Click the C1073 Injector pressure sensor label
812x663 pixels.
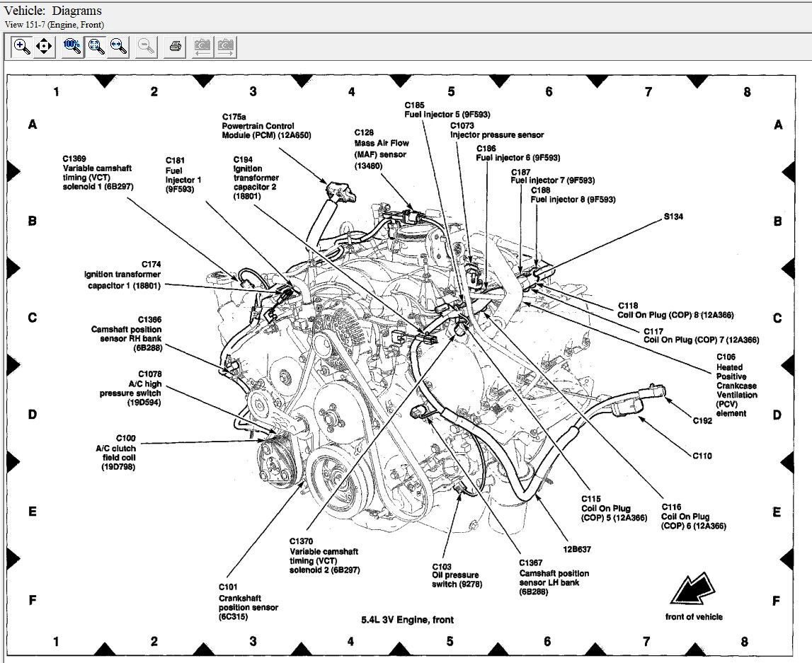(x=497, y=130)
